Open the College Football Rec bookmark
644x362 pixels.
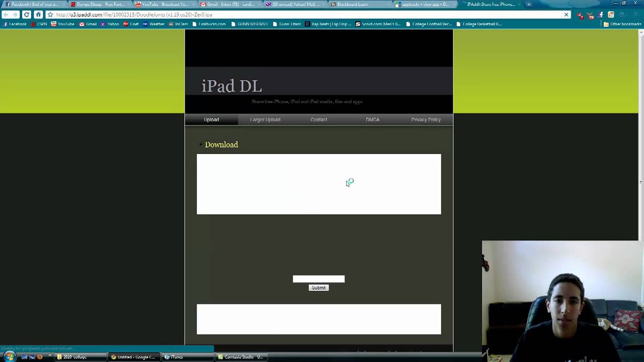point(429,24)
